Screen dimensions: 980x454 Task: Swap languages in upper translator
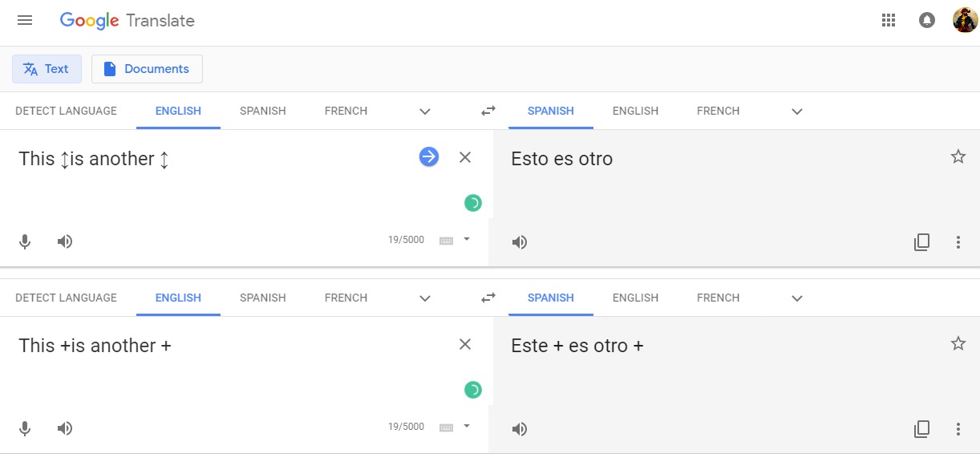(488, 111)
